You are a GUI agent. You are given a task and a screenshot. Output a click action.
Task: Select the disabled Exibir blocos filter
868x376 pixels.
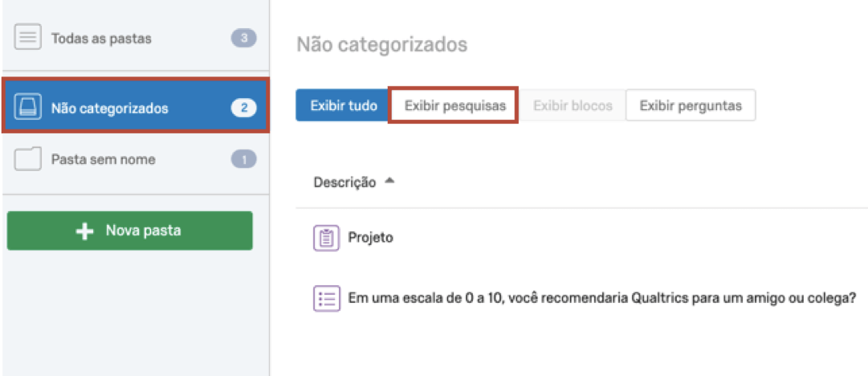click(x=573, y=105)
